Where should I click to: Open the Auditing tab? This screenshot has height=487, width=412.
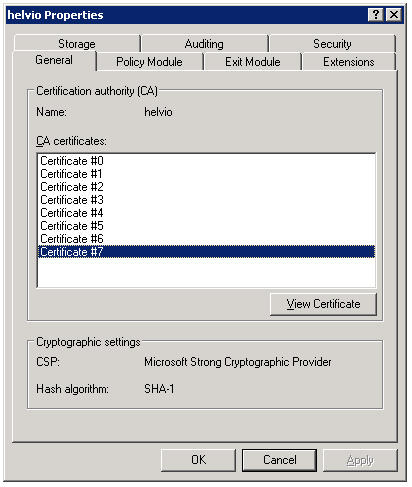tap(204, 44)
